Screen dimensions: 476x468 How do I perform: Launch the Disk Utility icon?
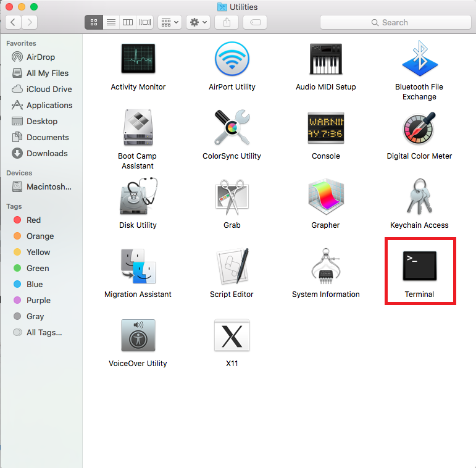point(138,198)
